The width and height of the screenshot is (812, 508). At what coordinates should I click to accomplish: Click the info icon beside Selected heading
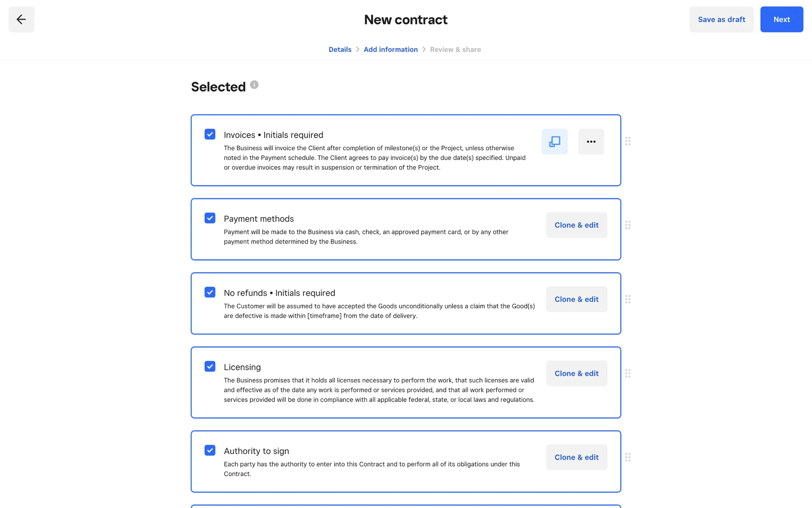254,85
